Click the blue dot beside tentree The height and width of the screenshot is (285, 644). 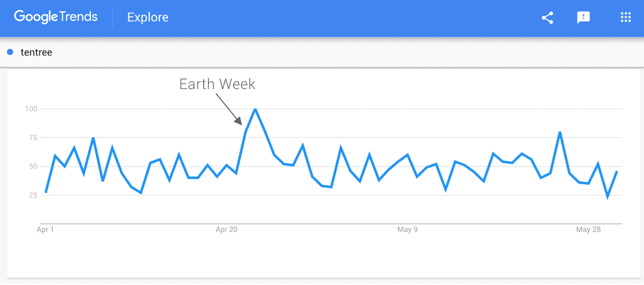(x=10, y=52)
